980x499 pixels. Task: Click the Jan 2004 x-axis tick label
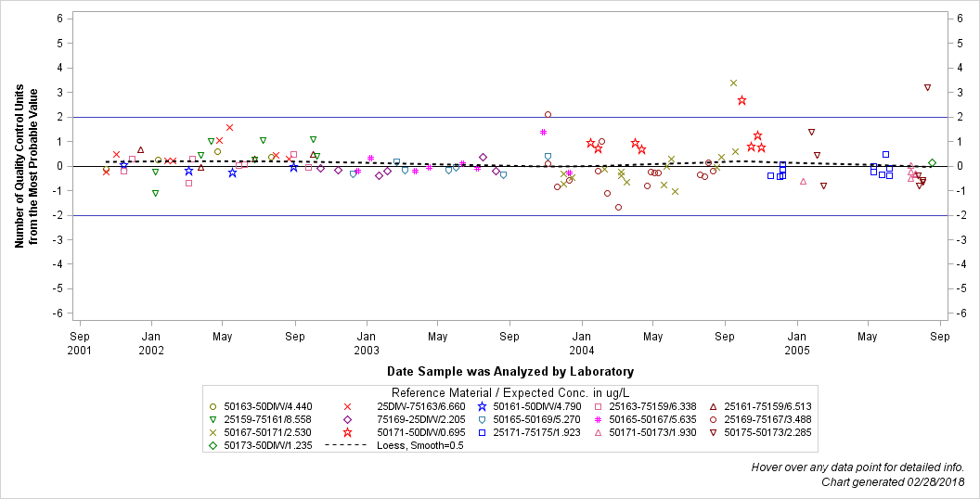tap(582, 343)
